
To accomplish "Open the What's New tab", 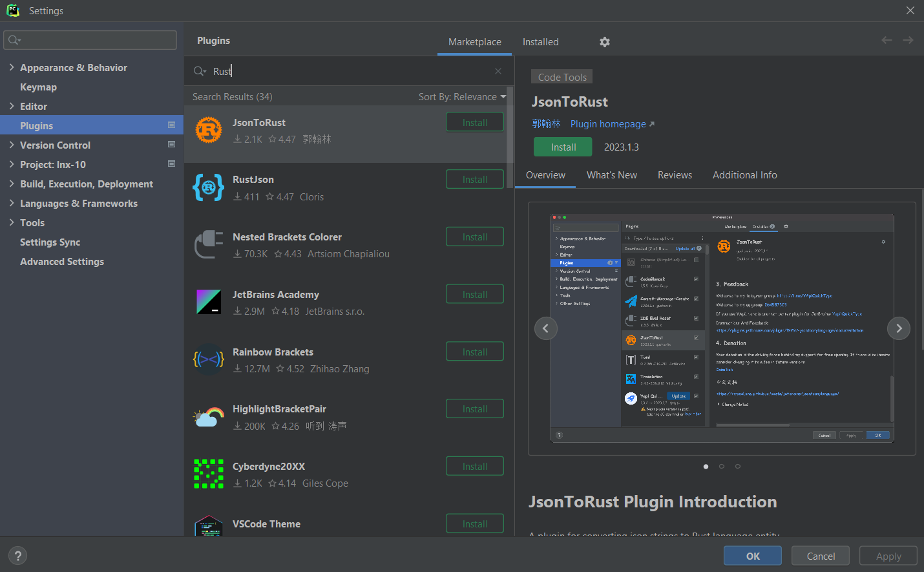I will coord(612,175).
